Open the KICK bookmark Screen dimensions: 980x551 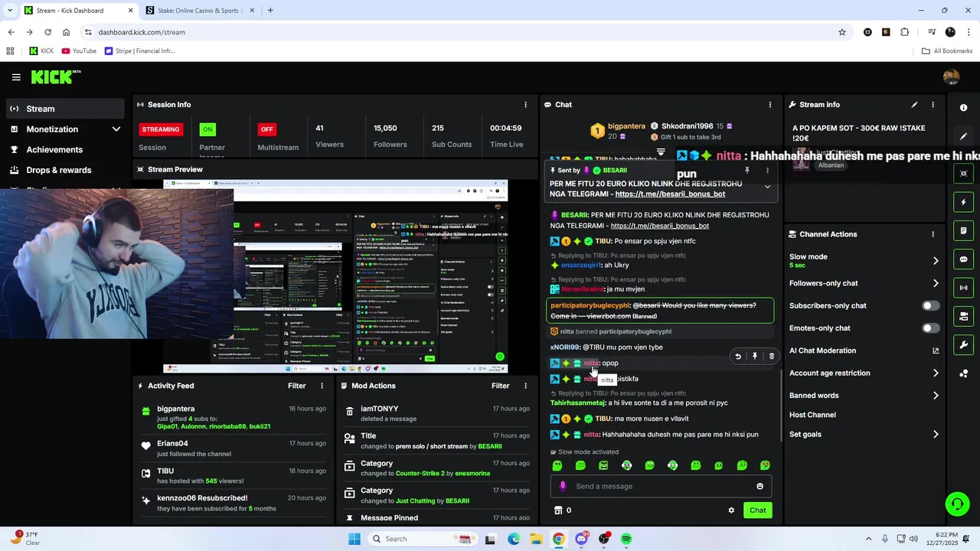[x=41, y=51]
